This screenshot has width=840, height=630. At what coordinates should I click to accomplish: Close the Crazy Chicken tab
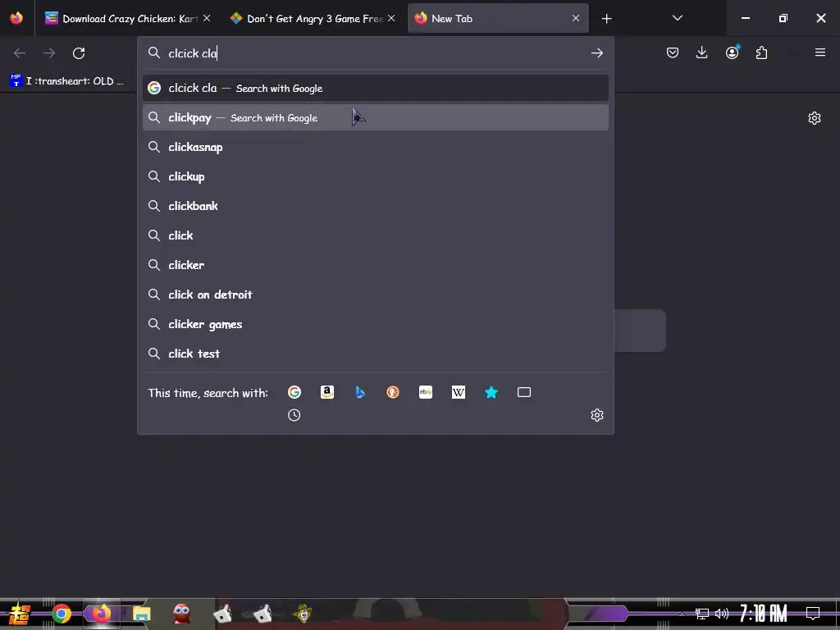207,18
